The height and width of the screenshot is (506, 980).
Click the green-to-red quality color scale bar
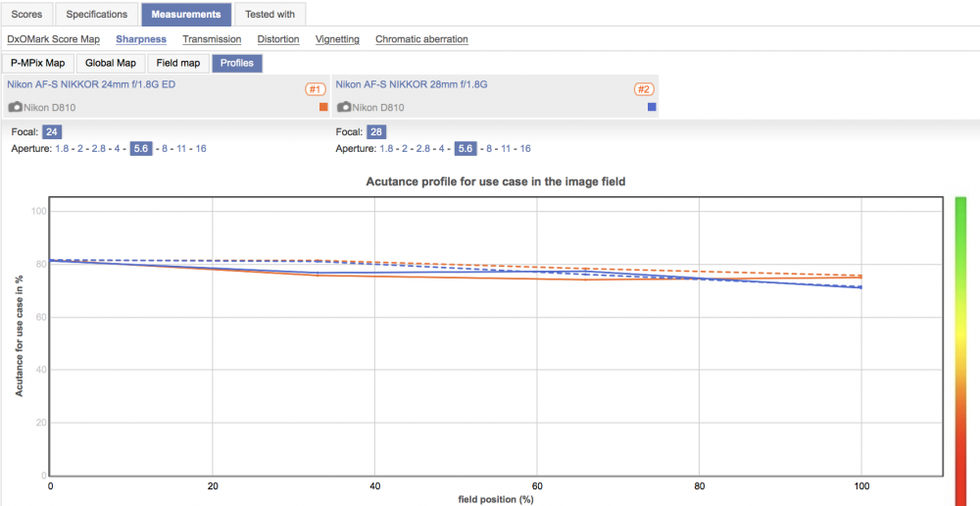960,351
